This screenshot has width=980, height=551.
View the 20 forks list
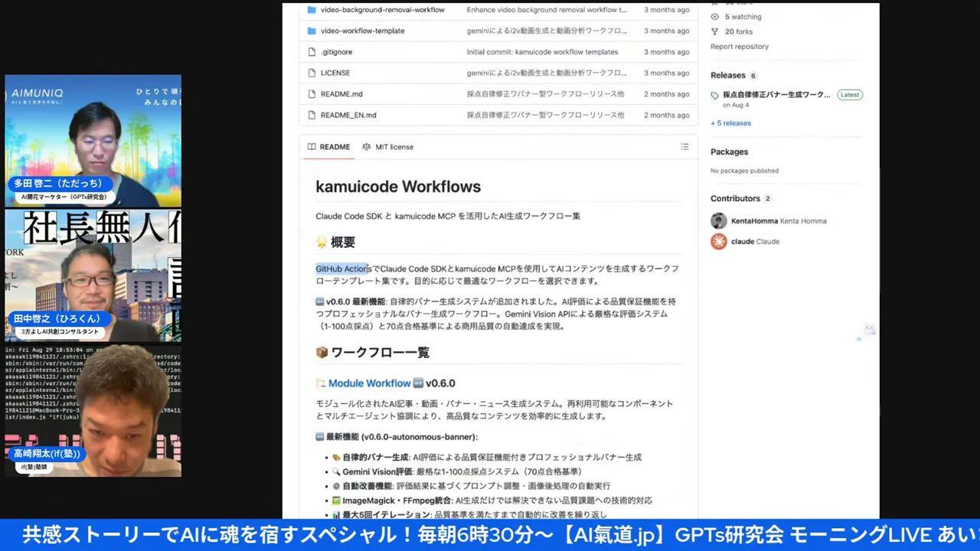(x=739, y=31)
